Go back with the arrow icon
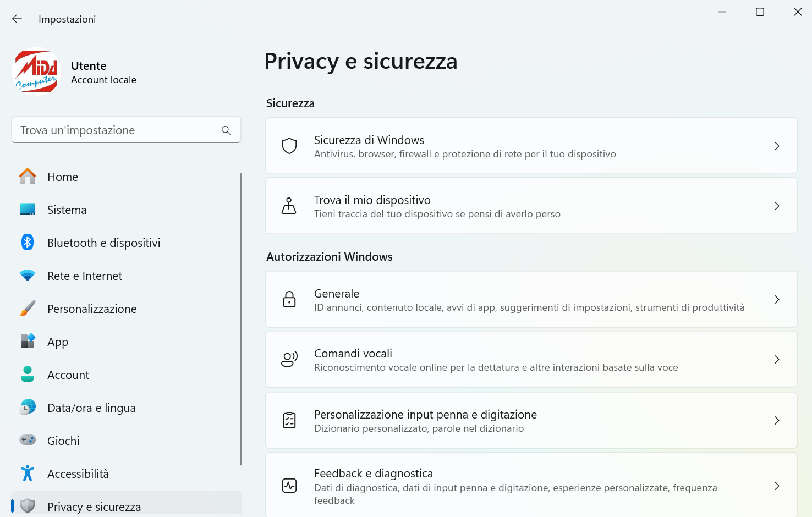The width and height of the screenshot is (812, 517). (x=17, y=19)
